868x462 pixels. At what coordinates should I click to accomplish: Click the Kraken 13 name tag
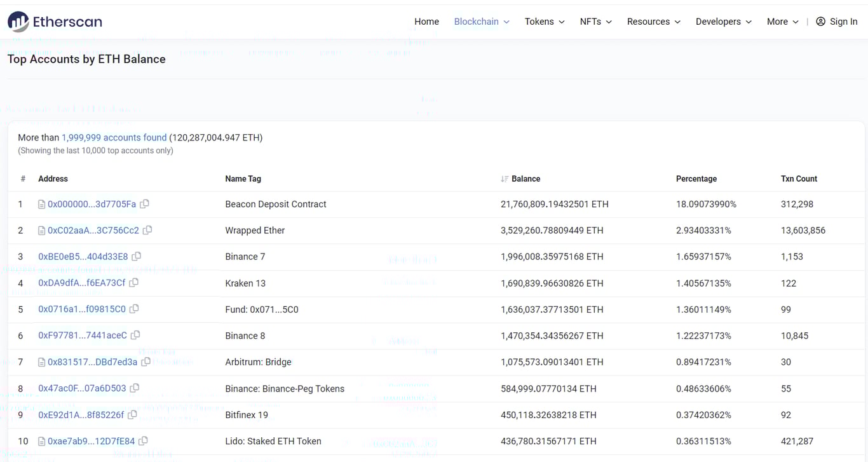(245, 283)
